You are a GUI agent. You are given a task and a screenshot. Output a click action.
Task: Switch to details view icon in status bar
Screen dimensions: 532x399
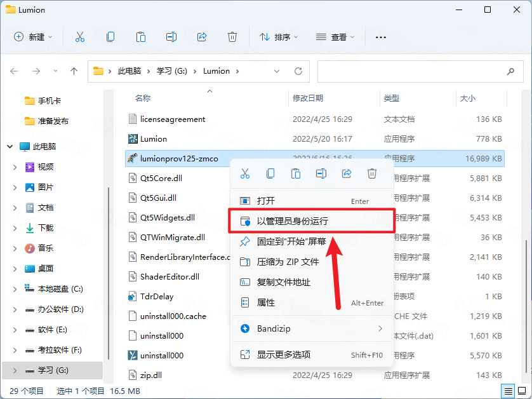[509, 391]
